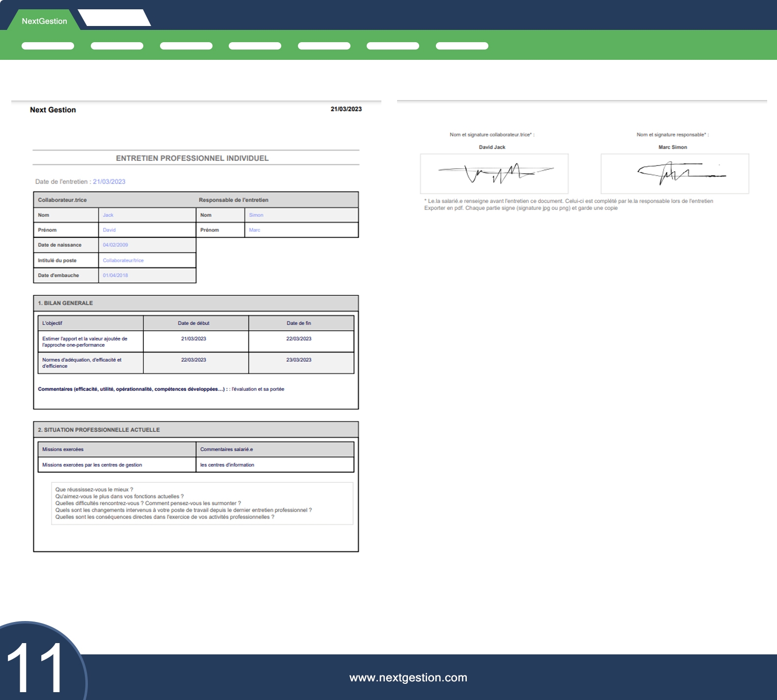Click birth date value 04/02/2009
This screenshot has height=700, width=777.
point(115,245)
